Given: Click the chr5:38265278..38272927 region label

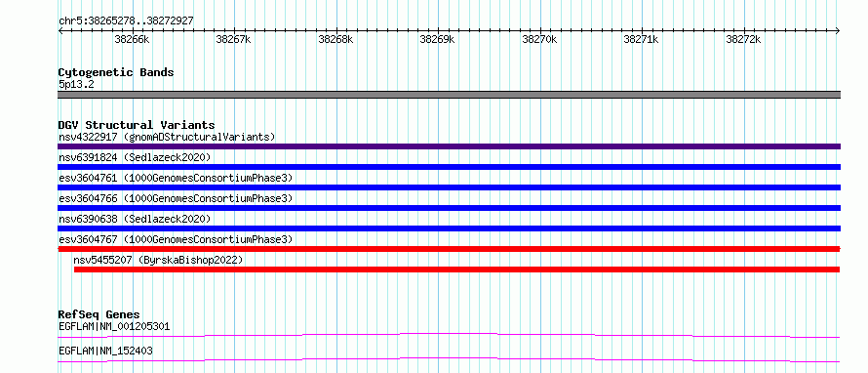Looking at the screenshot, I should coord(126,21).
